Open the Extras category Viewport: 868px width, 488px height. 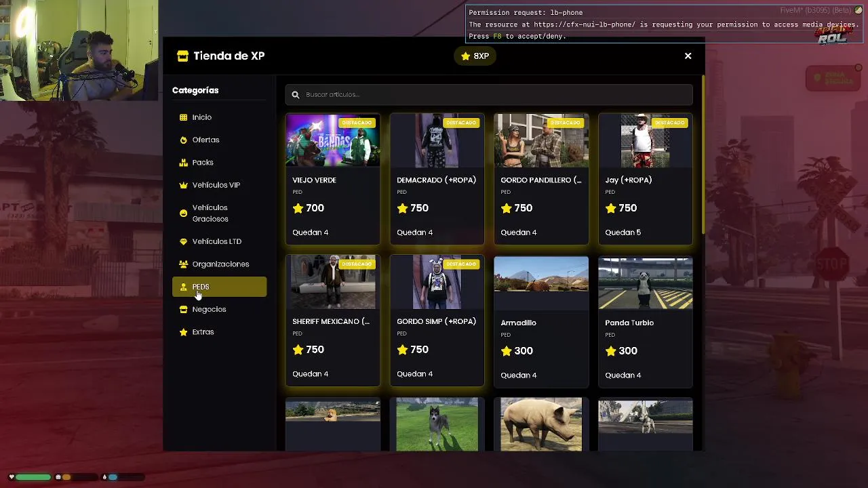click(219, 332)
